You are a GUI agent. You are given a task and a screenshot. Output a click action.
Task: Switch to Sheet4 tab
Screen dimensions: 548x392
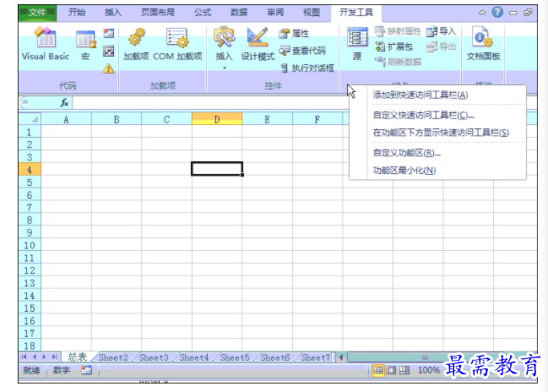tap(194, 357)
